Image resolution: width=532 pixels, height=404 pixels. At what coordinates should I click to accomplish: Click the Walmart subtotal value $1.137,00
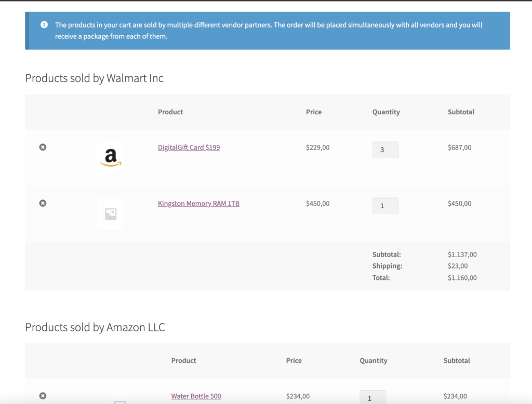point(462,254)
